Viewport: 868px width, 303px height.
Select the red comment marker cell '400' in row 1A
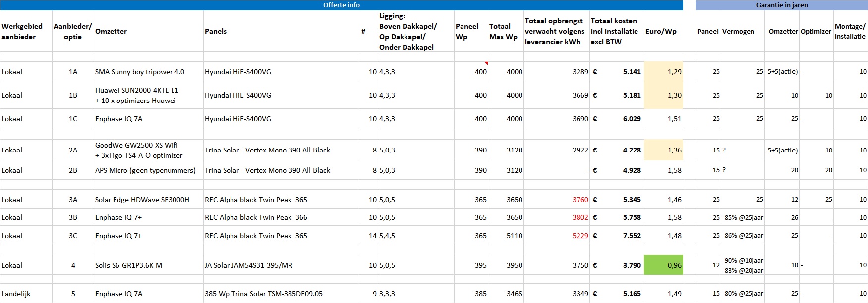[471, 72]
